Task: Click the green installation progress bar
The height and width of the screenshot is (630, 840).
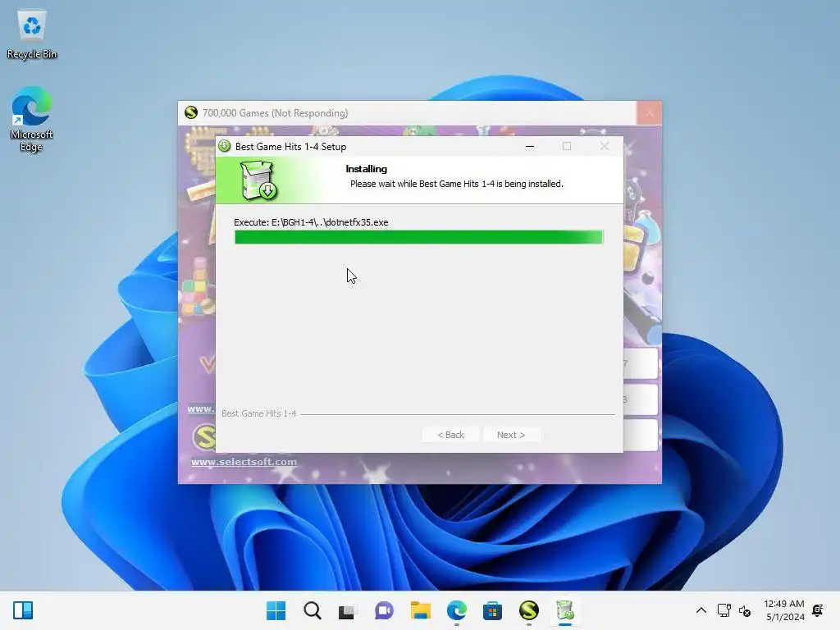Action: pyautogui.click(x=419, y=237)
